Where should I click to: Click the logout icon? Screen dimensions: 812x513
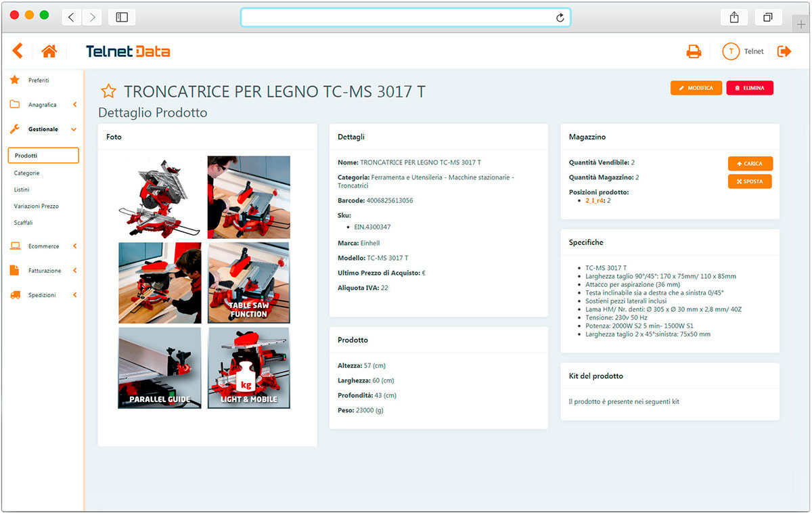784,51
